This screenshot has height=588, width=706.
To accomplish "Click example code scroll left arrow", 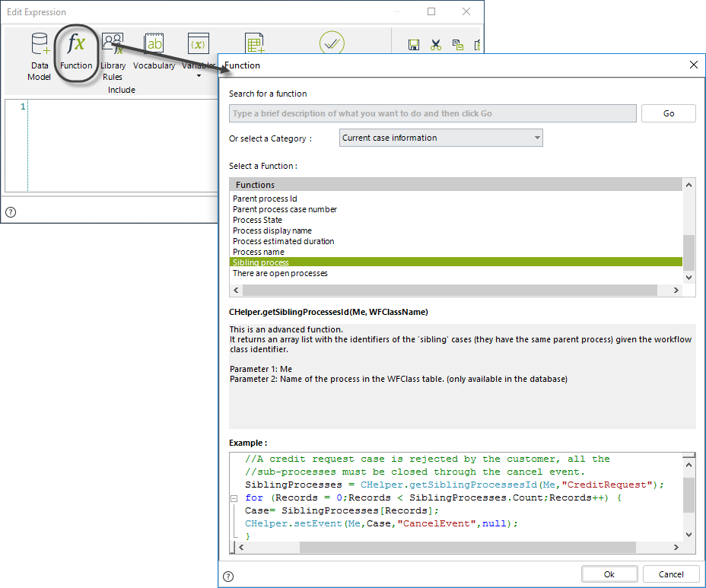I will coord(241,548).
